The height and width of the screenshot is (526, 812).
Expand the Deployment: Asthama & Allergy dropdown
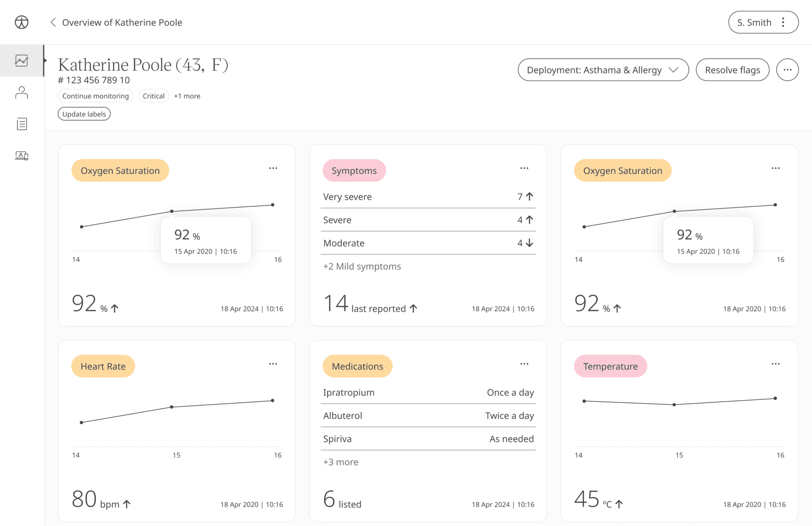(x=603, y=70)
